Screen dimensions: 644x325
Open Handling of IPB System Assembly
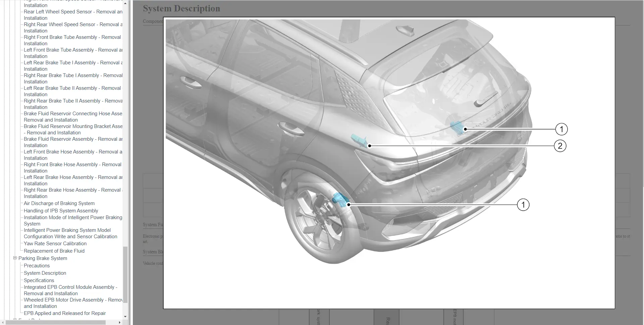pos(61,211)
